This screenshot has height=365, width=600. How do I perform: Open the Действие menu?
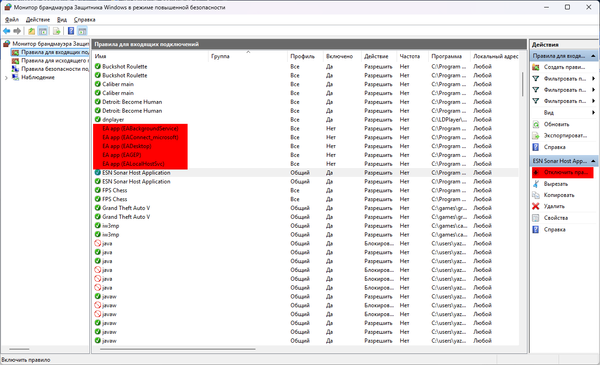coord(38,20)
